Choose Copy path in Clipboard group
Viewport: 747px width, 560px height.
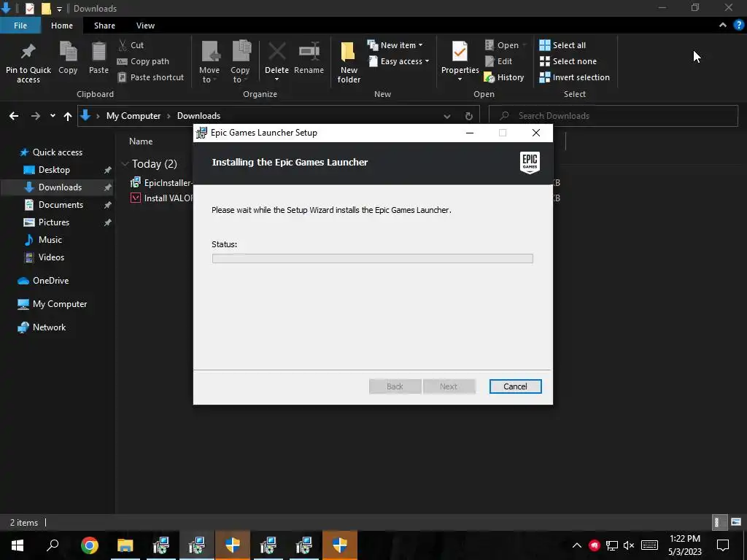(x=143, y=61)
